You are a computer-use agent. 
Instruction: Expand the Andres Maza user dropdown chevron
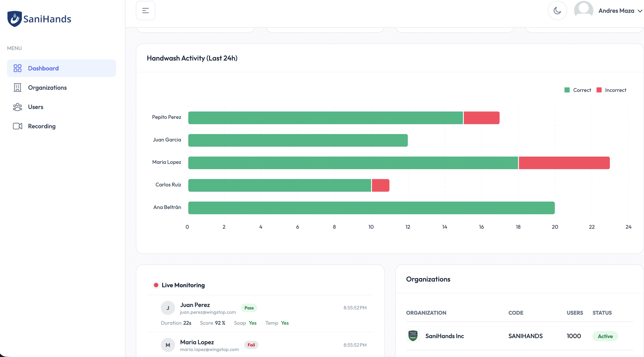point(640,11)
